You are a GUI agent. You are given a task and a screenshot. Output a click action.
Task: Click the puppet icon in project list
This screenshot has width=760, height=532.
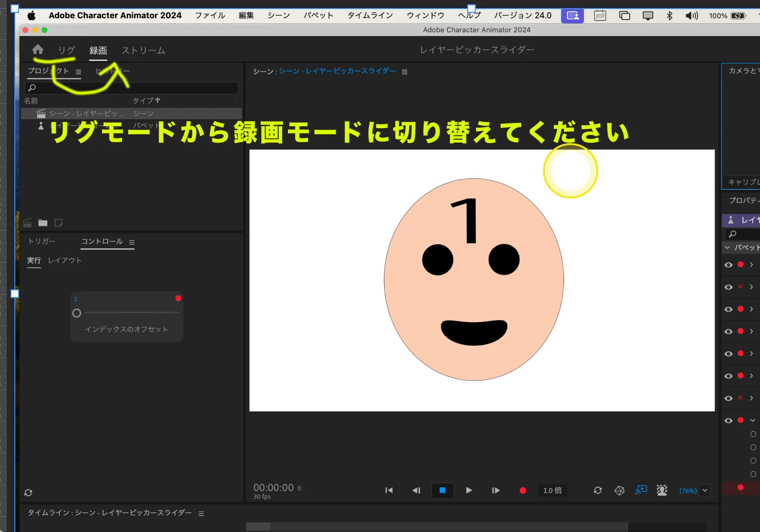click(41, 125)
